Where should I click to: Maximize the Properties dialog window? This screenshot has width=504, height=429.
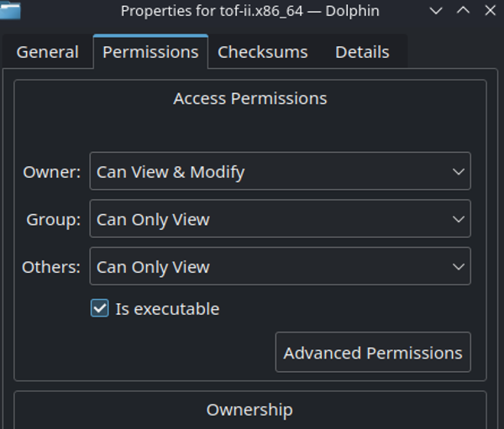click(x=463, y=11)
